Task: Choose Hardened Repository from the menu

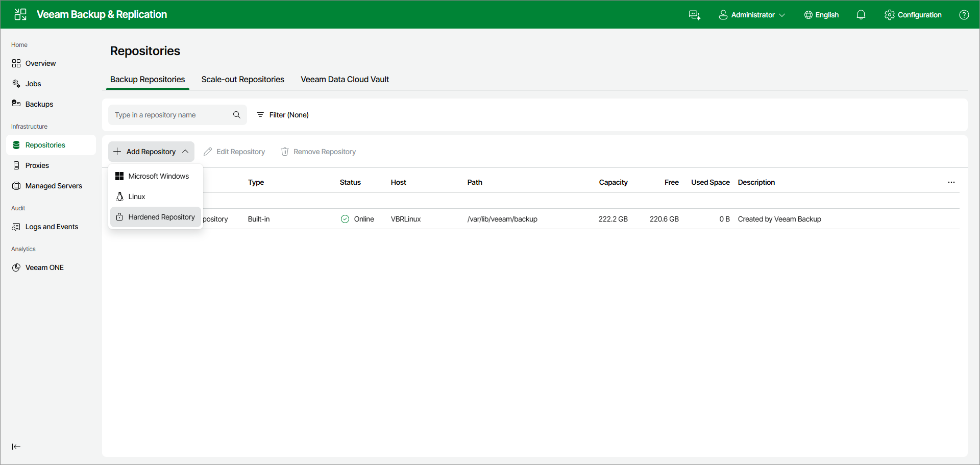Action: [156, 217]
